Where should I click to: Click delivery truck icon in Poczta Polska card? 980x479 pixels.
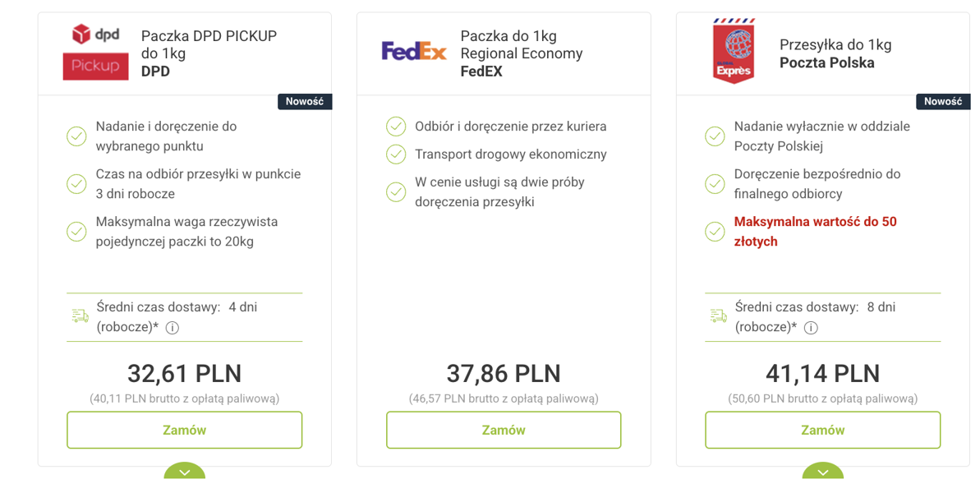coord(719,316)
